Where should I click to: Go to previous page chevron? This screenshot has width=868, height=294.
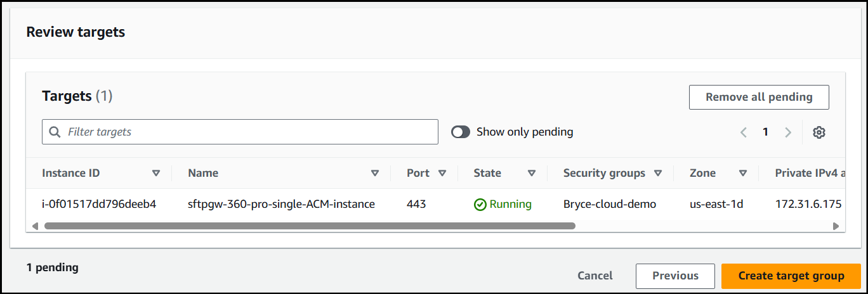pos(744,132)
